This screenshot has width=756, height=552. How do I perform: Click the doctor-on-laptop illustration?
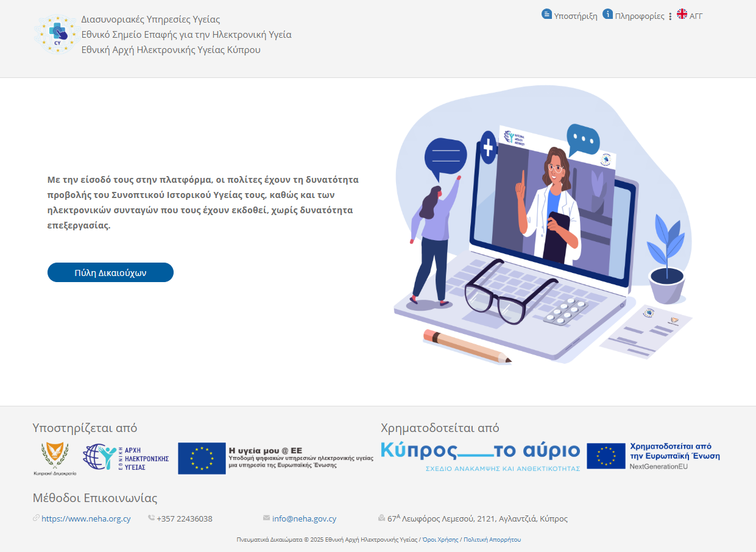(x=542, y=225)
